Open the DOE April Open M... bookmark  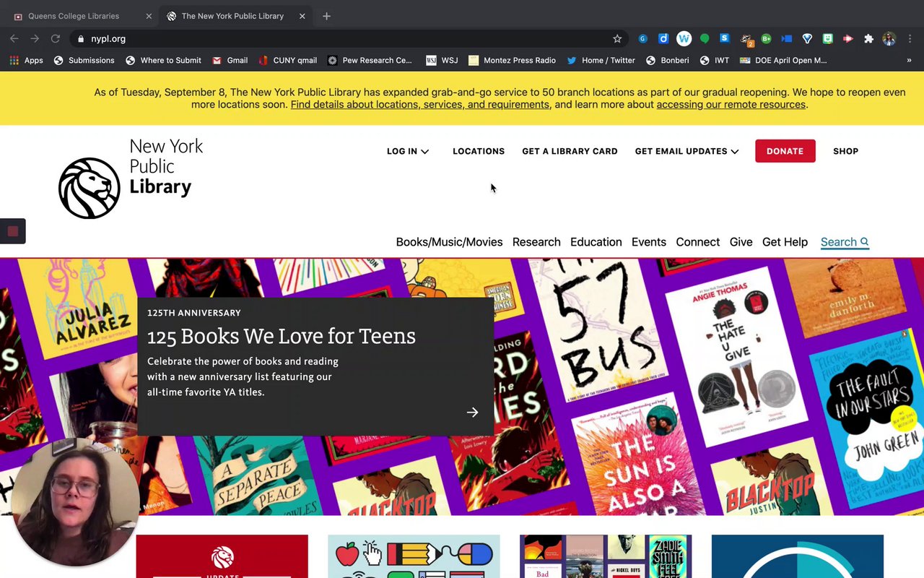tap(783, 61)
